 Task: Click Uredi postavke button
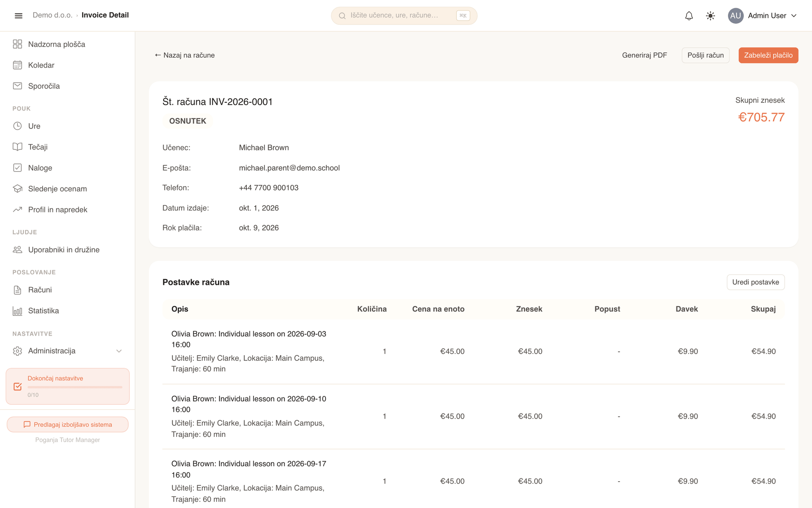[x=756, y=282]
